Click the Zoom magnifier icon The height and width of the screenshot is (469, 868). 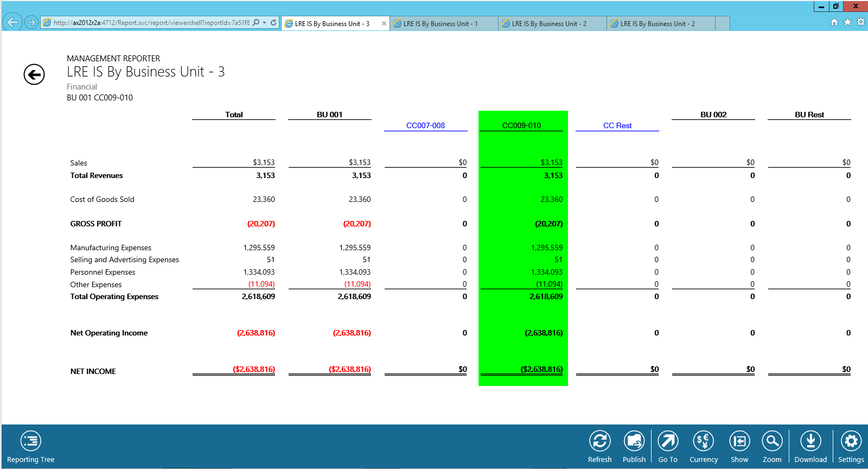coord(771,441)
